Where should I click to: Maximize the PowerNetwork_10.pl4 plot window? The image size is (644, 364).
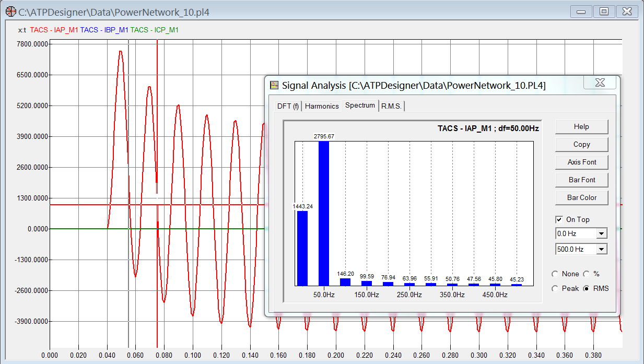(x=603, y=11)
